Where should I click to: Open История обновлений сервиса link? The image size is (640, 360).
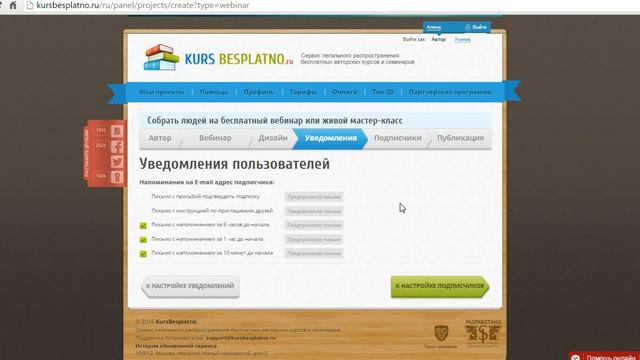pyautogui.click(x=176, y=346)
